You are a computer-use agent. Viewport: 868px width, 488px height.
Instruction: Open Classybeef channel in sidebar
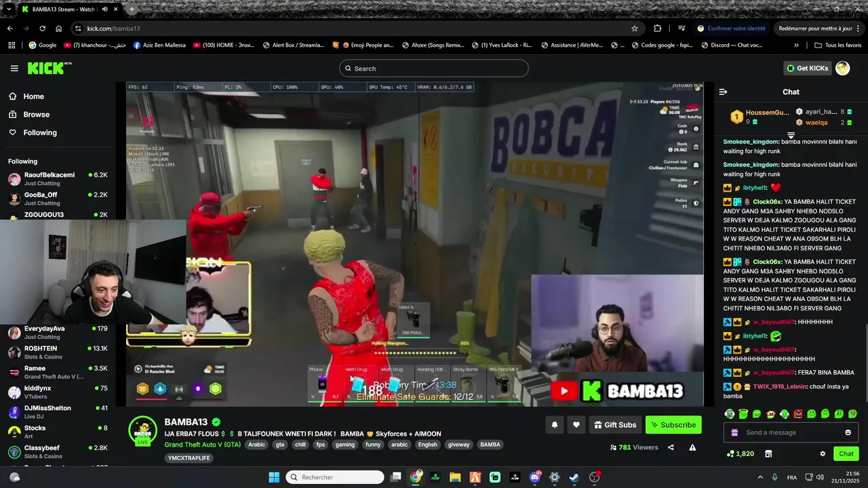(58, 451)
